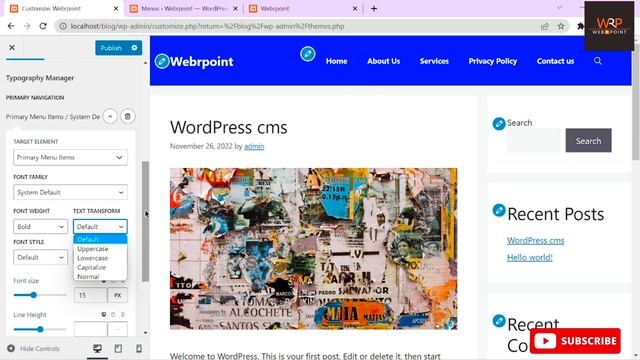
Task: Open a new browser tab
Action: point(374,9)
